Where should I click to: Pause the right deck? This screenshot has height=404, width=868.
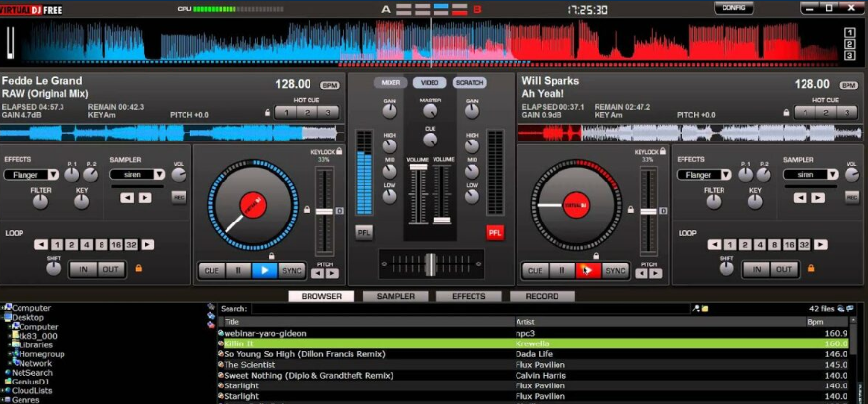click(560, 271)
